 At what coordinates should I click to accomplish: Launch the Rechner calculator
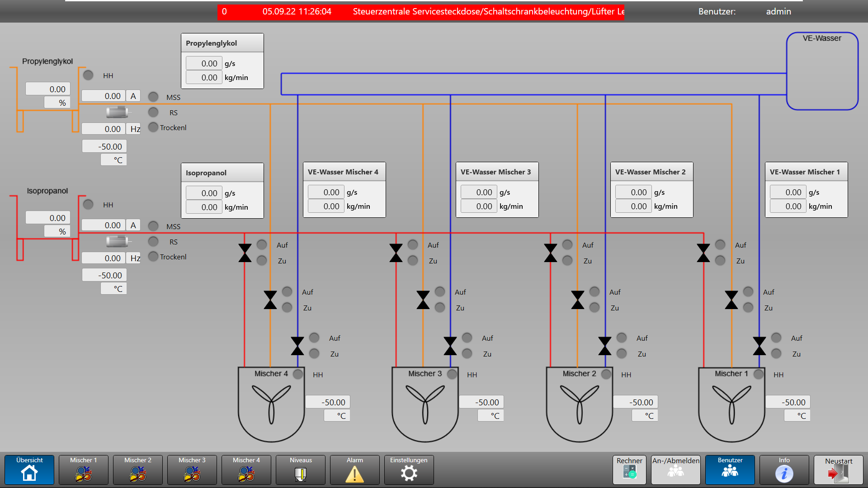630,470
